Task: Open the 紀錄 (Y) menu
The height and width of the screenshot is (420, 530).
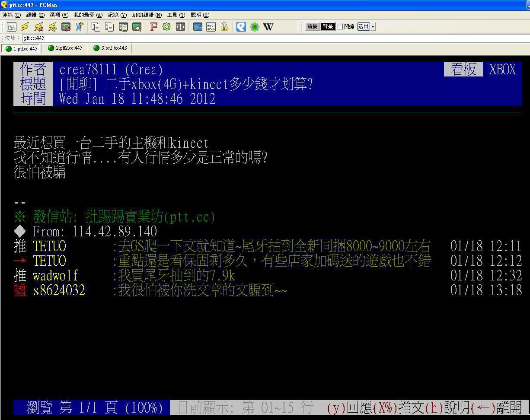Action: click(118, 15)
